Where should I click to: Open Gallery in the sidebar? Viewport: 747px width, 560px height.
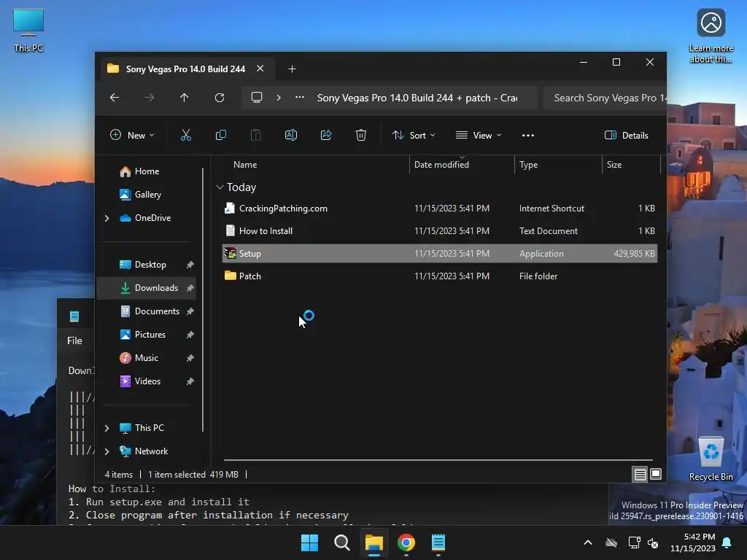tap(147, 195)
